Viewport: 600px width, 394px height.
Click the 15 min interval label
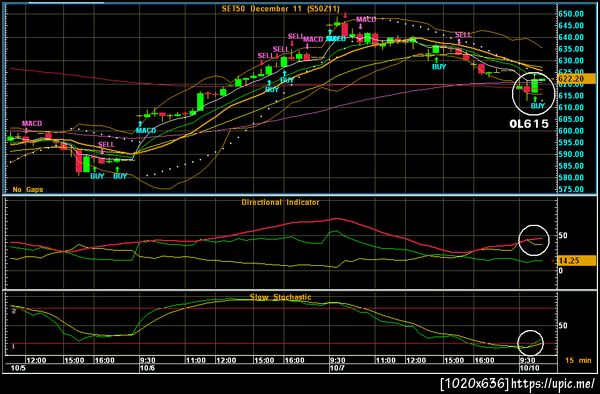[578, 360]
